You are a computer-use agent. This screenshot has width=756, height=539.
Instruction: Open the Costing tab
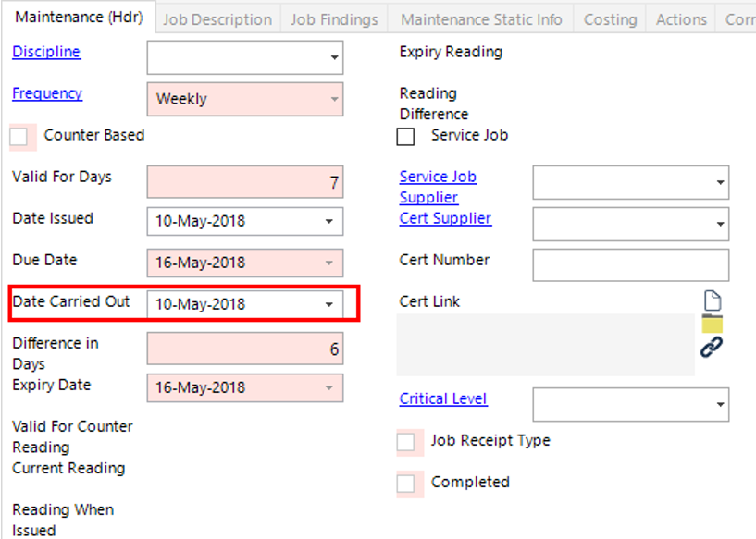610,19
